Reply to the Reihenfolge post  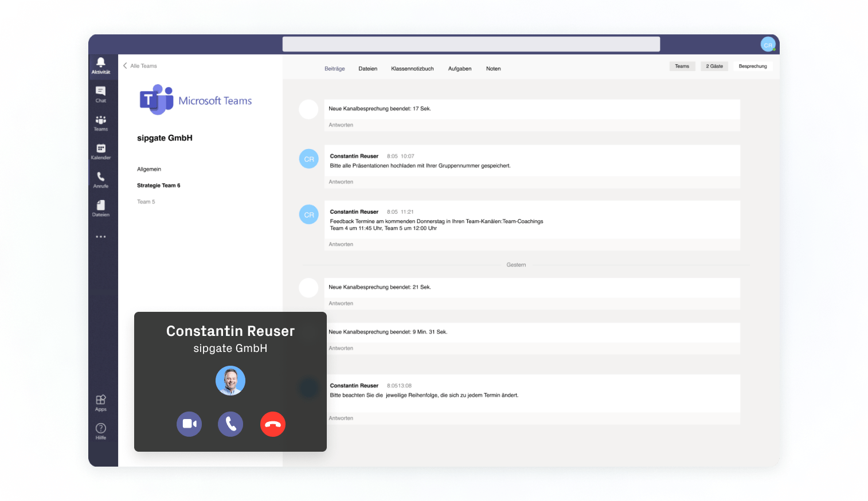tap(341, 418)
